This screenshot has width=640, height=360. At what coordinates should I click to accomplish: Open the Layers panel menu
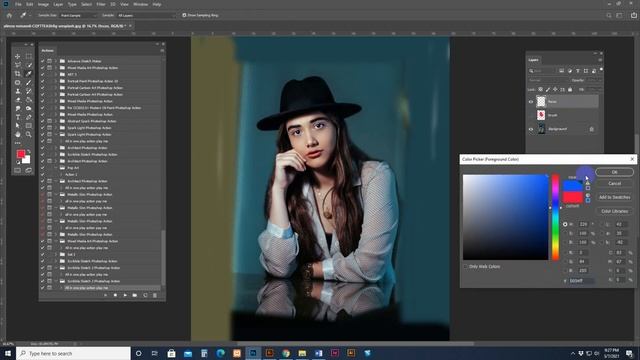click(600, 60)
